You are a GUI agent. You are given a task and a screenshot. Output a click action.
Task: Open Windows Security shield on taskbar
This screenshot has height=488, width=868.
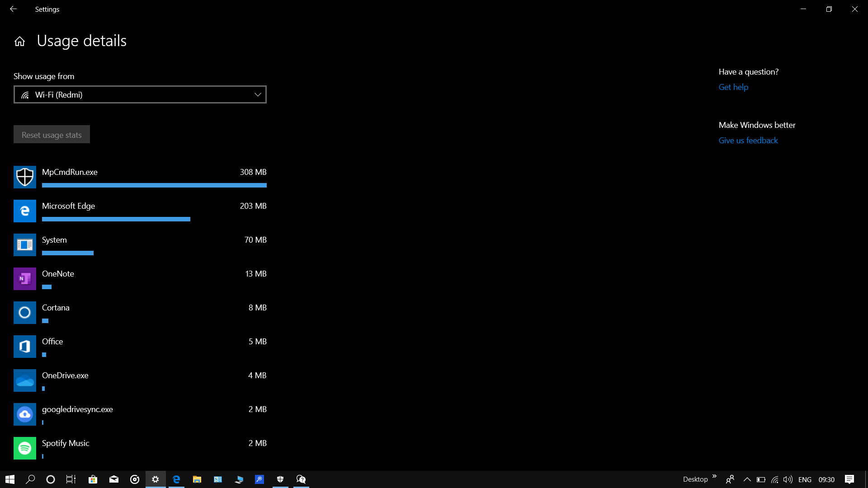tap(280, 479)
